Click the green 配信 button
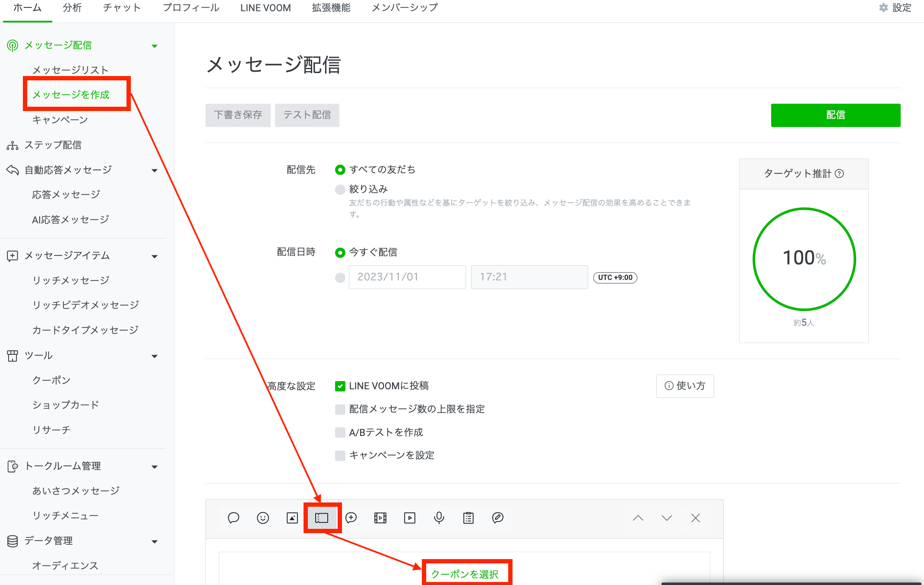 click(x=835, y=115)
